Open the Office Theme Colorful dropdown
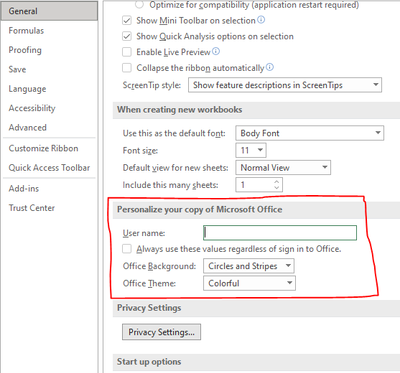 tap(249, 283)
